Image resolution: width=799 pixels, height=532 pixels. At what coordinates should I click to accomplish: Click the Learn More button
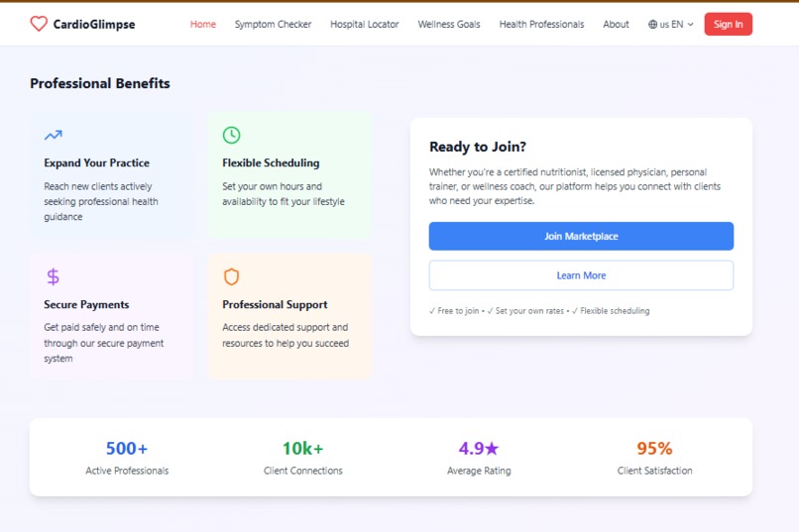point(581,275)
